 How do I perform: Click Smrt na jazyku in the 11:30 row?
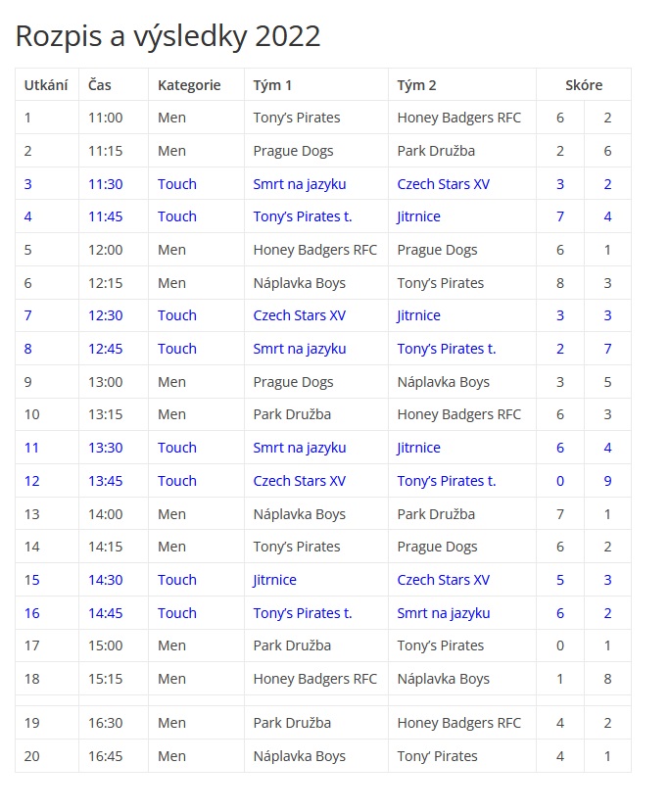pos(299,184)
